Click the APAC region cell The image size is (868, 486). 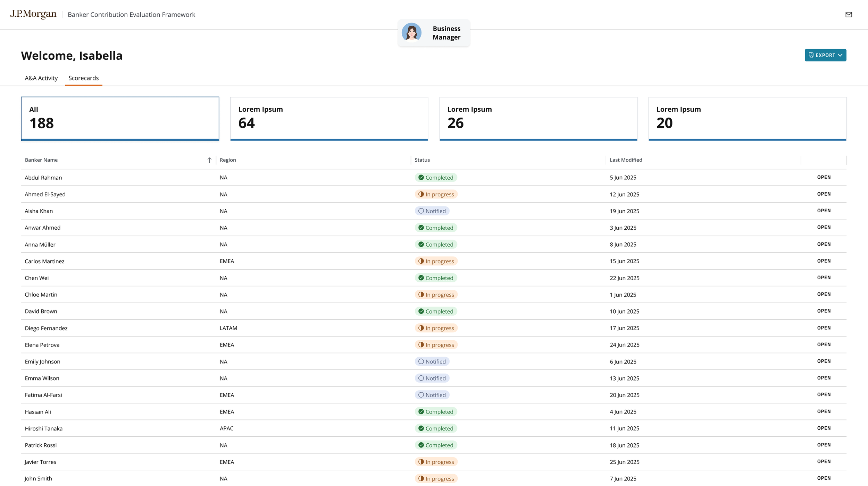(227, 428)
